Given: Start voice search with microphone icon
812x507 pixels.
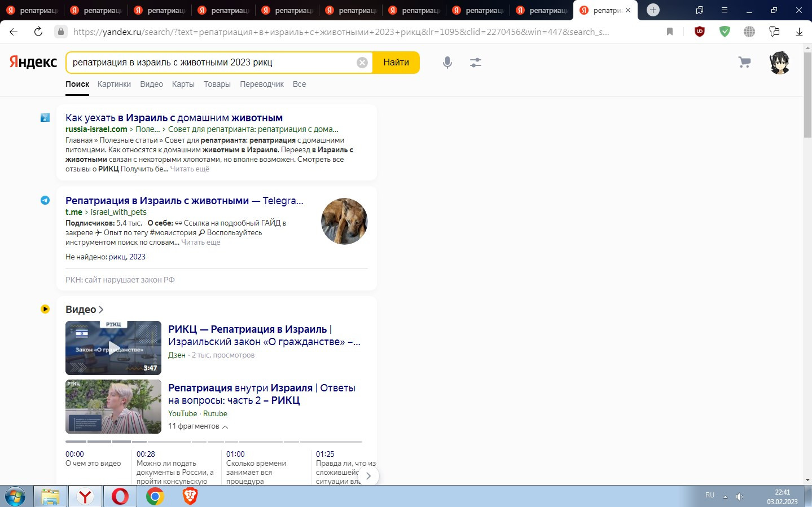Looking at the screenshot, I should (447, 63).
